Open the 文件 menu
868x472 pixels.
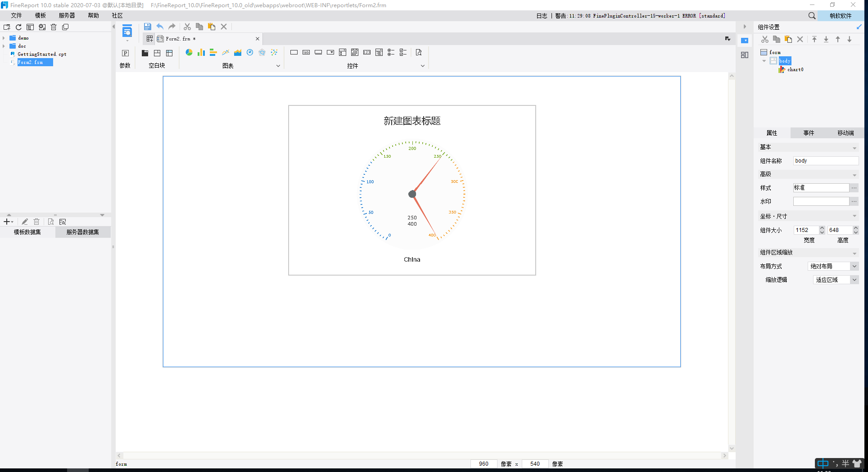point(17,15)
